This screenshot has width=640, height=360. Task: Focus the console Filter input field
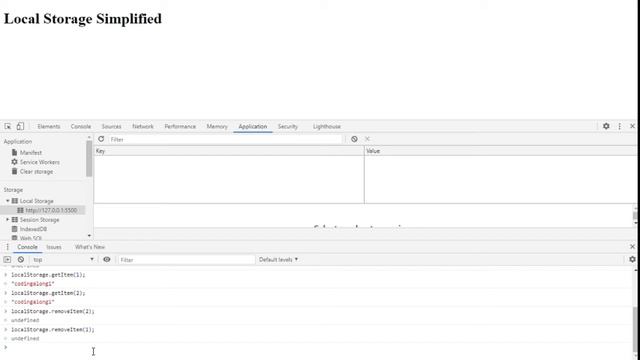[x=186, y=260]
